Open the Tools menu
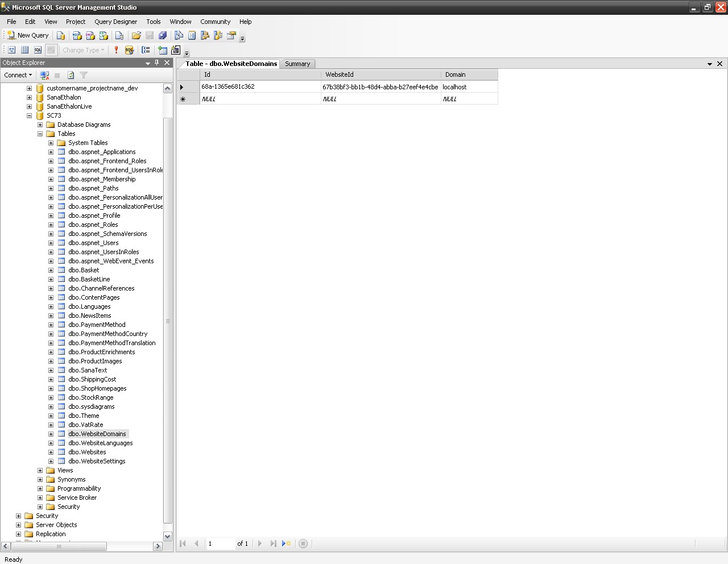This screenshot has width=728, height=564. click(x=154, y=22)
